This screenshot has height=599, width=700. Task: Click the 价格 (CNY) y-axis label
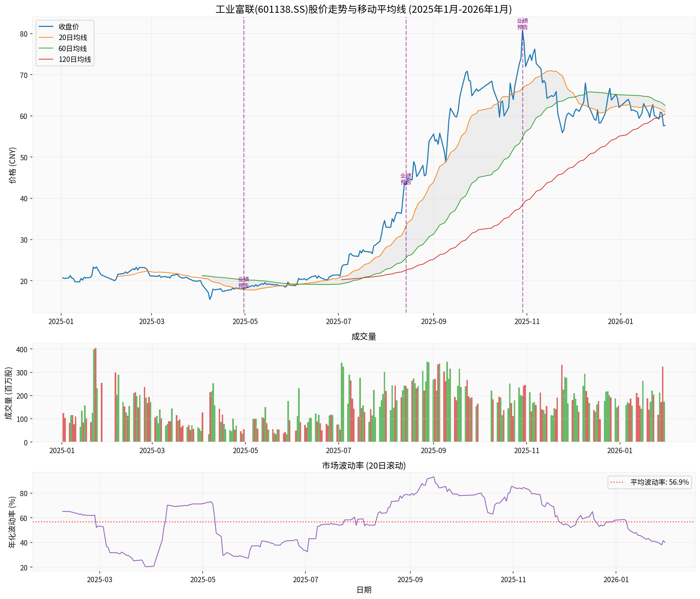[x=13, y=165]
